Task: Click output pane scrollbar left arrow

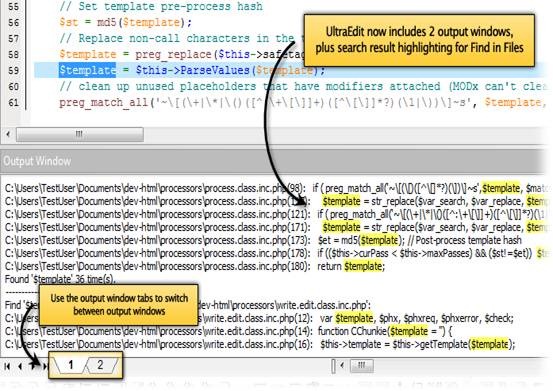Action: [x=342, y=365]
